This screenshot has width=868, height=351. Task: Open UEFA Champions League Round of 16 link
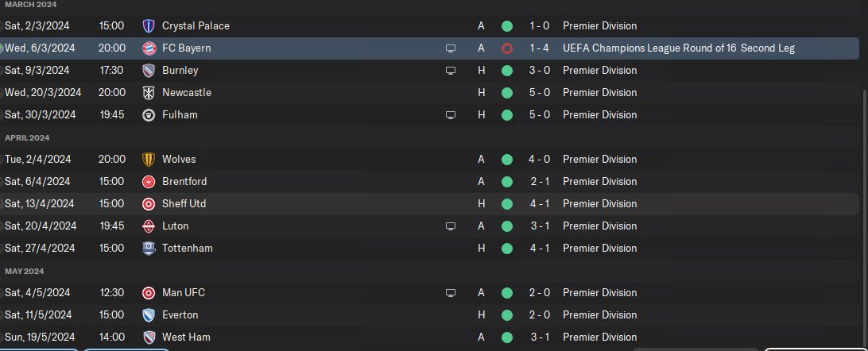click(x=678, y=48)
